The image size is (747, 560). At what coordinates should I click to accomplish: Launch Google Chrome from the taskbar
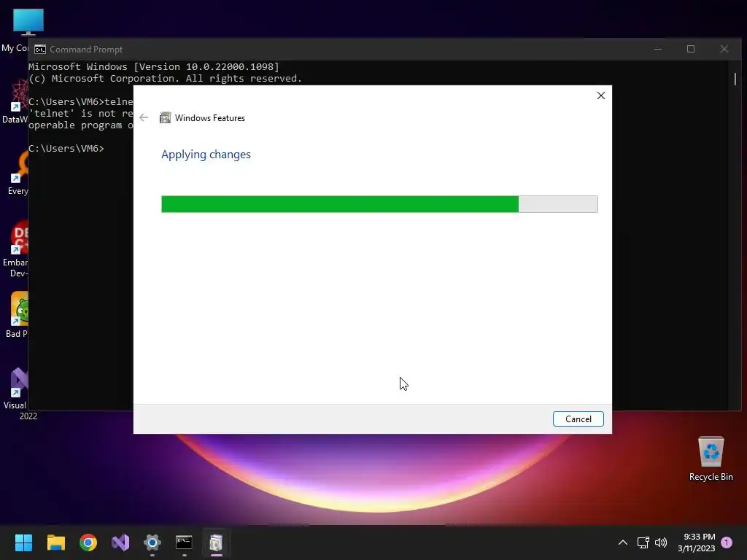tap(88, 542)
